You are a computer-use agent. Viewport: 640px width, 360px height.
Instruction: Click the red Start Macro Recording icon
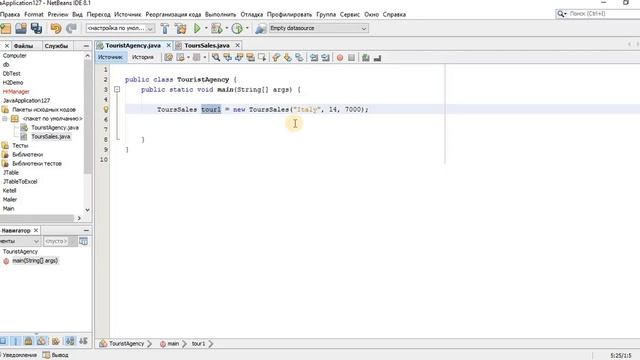point(340,58)
